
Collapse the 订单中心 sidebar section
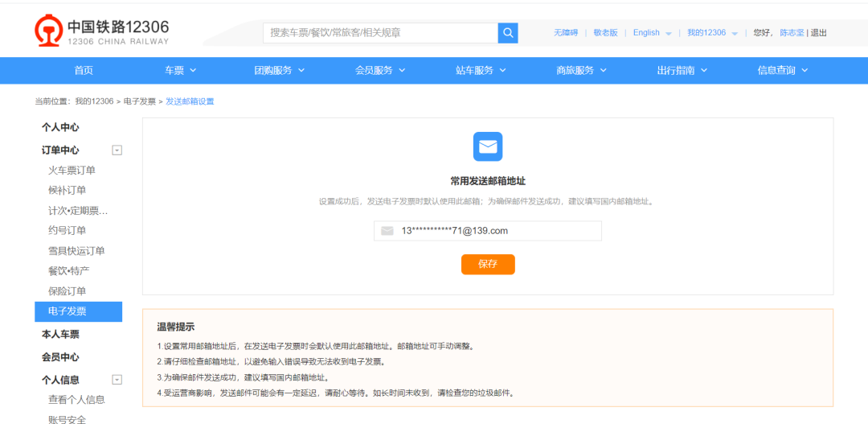point(117,150)
